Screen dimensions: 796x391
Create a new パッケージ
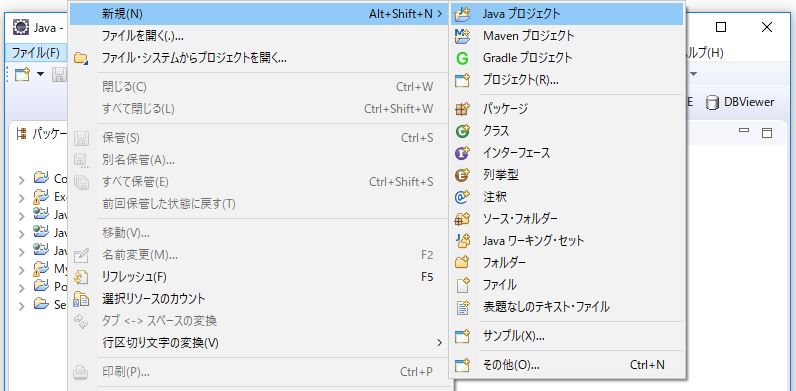coord(567,109)
